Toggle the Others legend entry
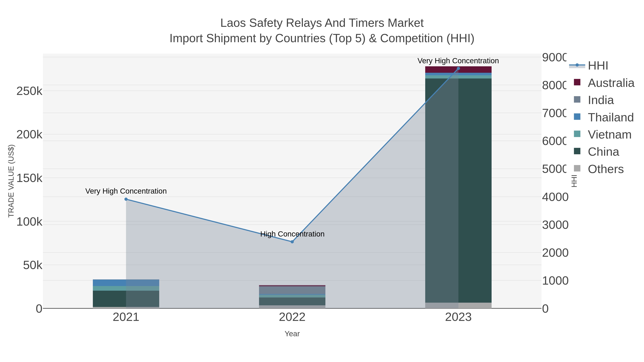This screenshot has width=644, height=362. point(599,169)
